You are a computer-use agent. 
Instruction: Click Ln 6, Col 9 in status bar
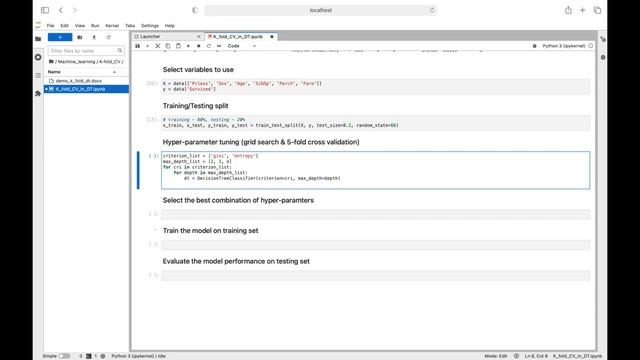point(536,356)
